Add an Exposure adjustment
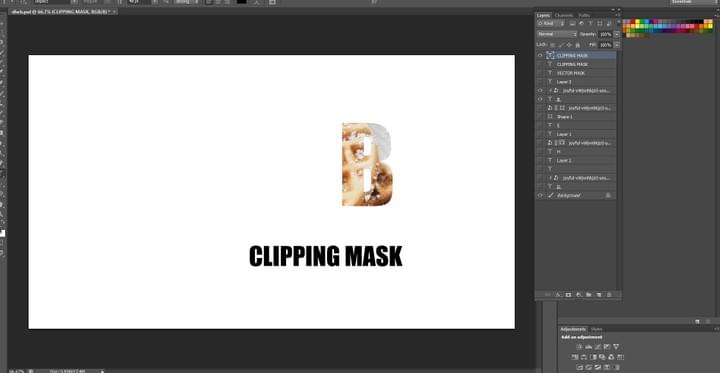This screenshot has height=373, width=720. coord(607,347)
